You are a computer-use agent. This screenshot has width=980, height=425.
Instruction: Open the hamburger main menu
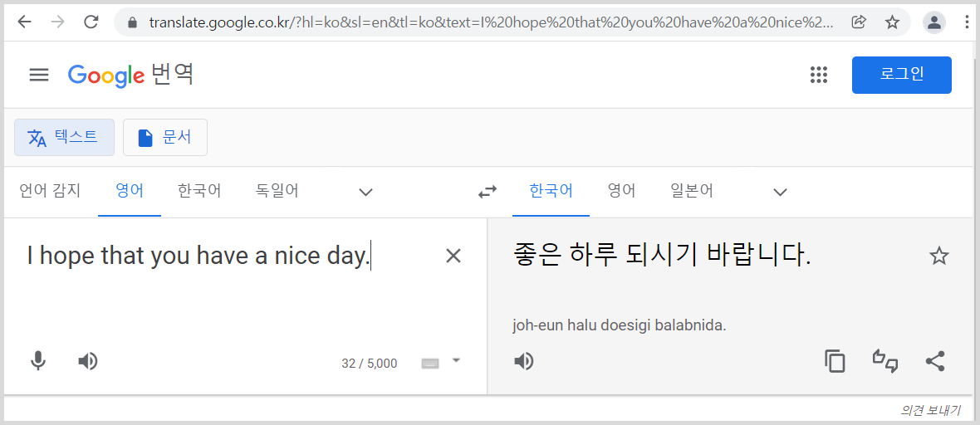coord(39,75)
